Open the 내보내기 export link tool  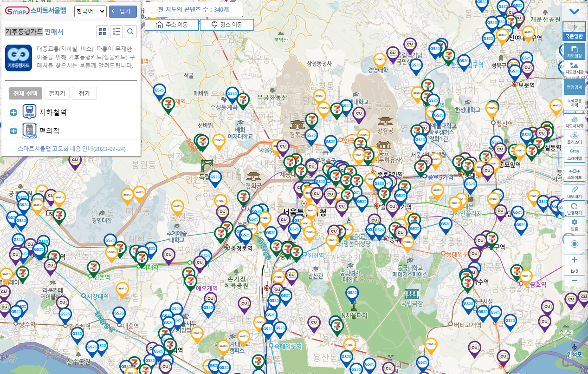pos(574,192)
